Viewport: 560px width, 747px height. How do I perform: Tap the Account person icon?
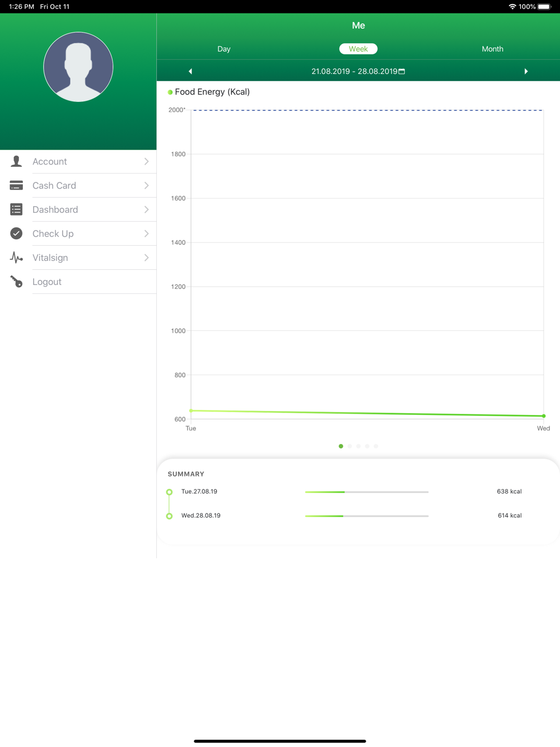coord(16,161)
